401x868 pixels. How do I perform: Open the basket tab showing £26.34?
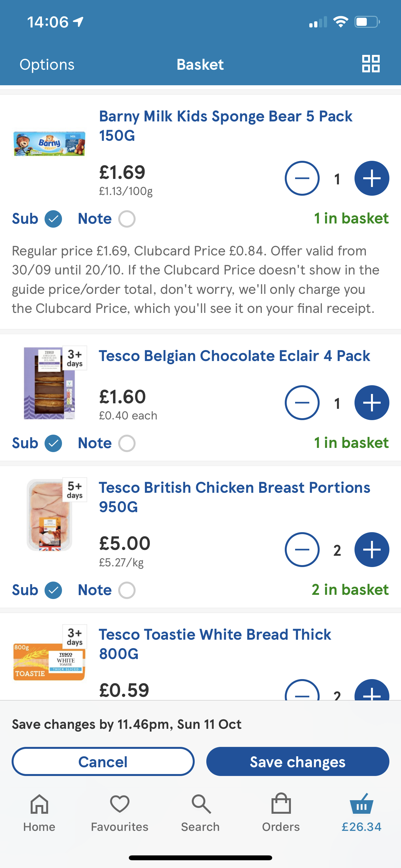coord(361,813)
